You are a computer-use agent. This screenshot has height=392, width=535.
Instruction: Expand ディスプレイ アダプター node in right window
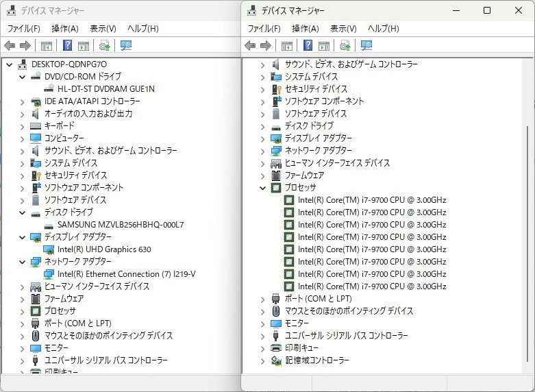pyautogui.click(x=262, y=139)
